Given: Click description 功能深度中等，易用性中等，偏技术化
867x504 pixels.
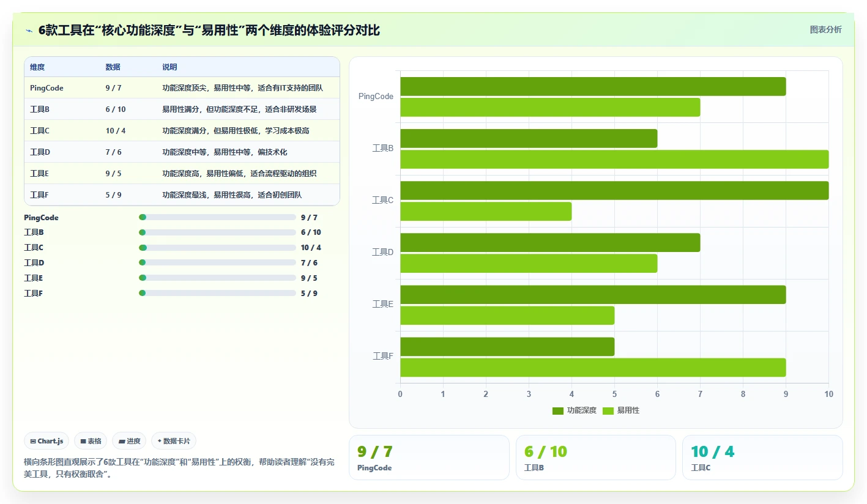Looking at the screenshot, I should (225, 152).
